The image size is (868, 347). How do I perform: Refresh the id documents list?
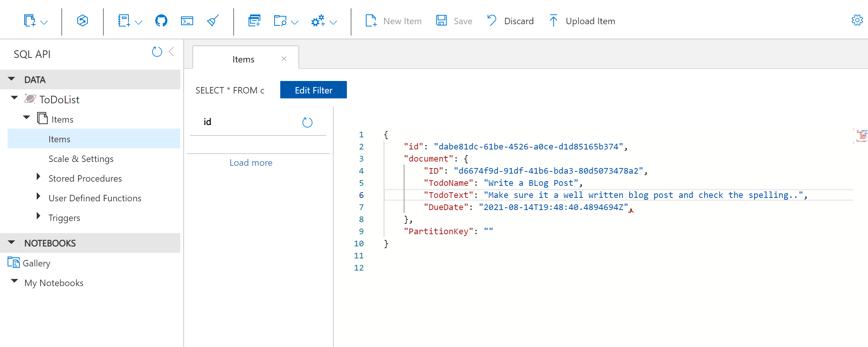[307, 122]
